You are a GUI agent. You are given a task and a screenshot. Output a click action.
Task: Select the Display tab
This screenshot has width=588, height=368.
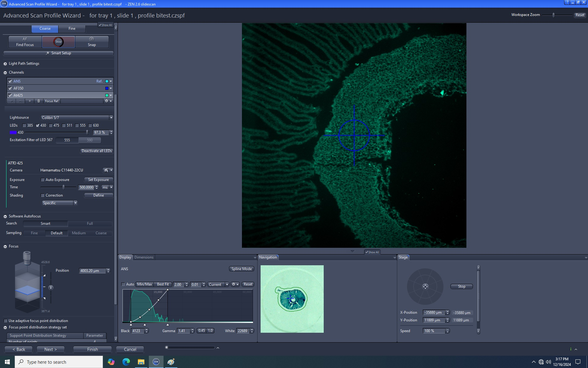pos(125,257)
